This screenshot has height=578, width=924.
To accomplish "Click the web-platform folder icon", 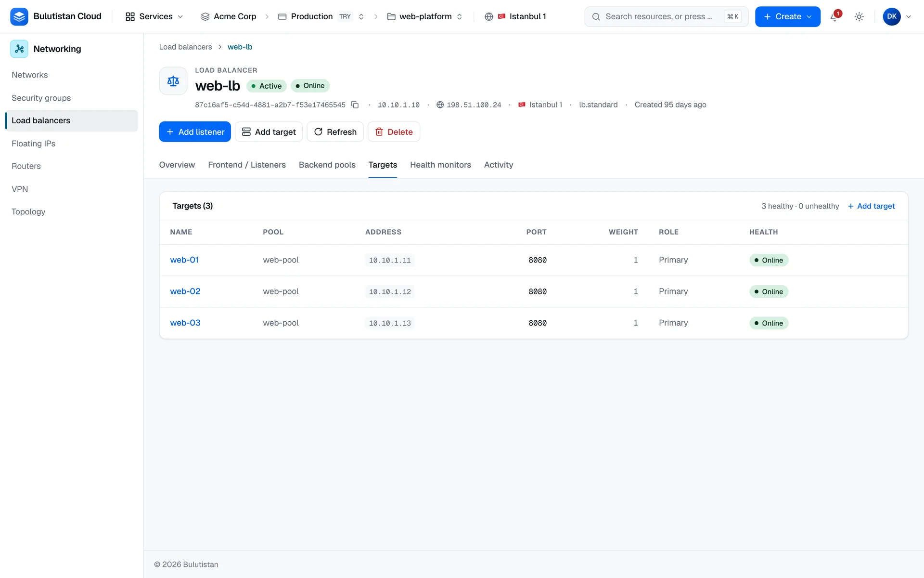I will (391, 16).
